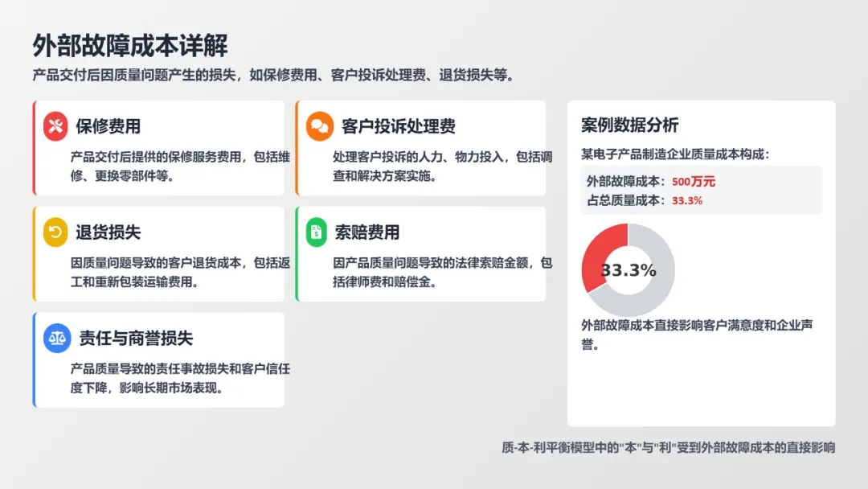Select the 责任与商誉损失 card heading

click(x=136, y=339)
